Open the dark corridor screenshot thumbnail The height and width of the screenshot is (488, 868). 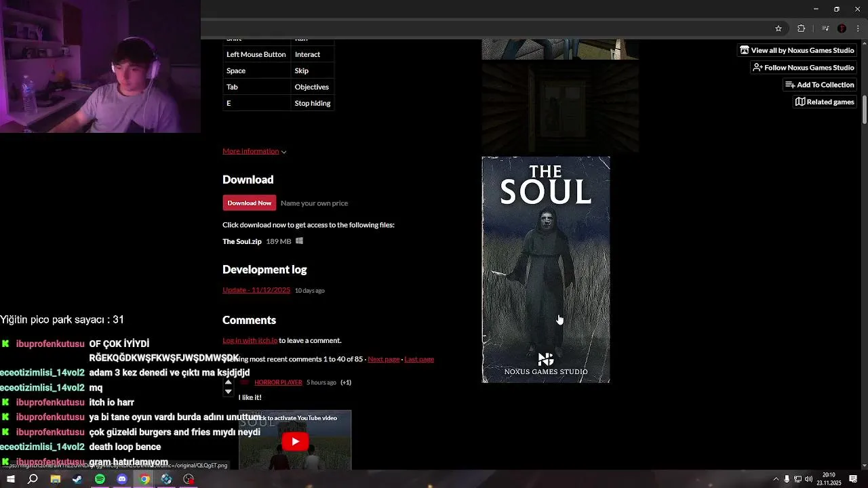click(x=560, y=107)
